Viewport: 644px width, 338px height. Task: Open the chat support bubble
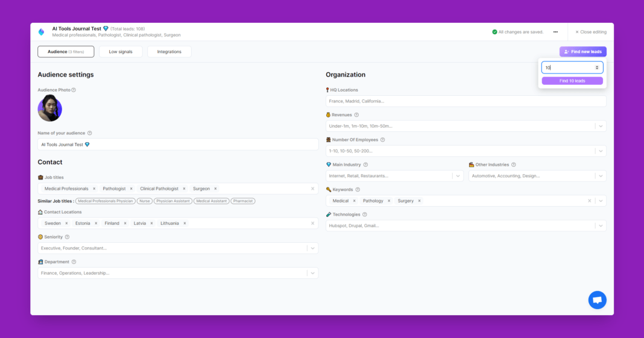point(597,299)
